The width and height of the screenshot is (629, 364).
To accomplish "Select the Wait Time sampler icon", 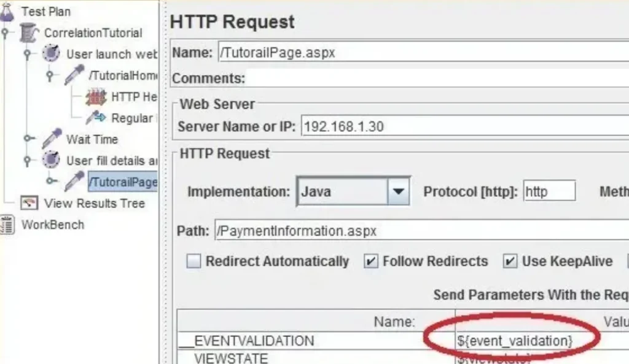I will point(52,139).
